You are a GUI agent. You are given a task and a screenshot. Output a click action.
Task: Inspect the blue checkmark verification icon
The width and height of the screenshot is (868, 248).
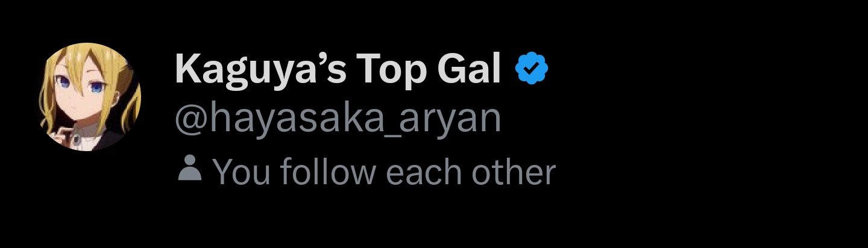(531, 69)
